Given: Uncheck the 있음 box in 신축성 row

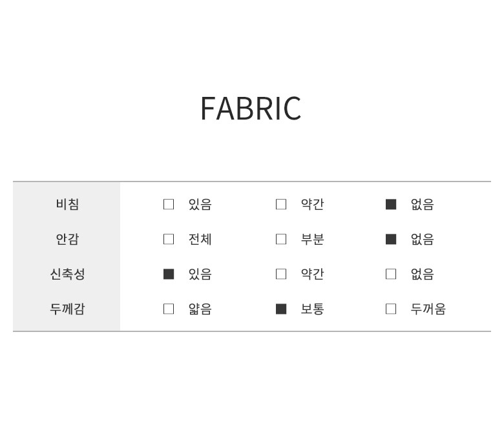Looking at the screenshot, I should point(169,274).
